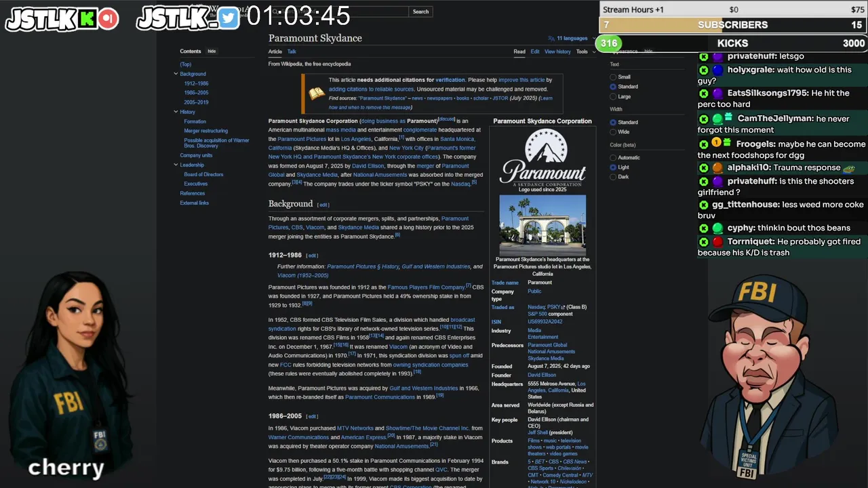Open the Edit tab

535,52
